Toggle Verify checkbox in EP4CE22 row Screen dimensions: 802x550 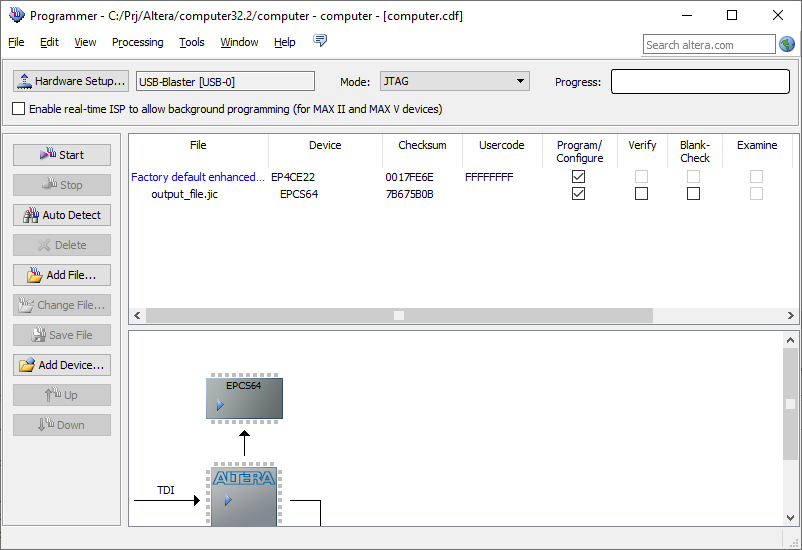pyautogui.click(x=641, y=177)
